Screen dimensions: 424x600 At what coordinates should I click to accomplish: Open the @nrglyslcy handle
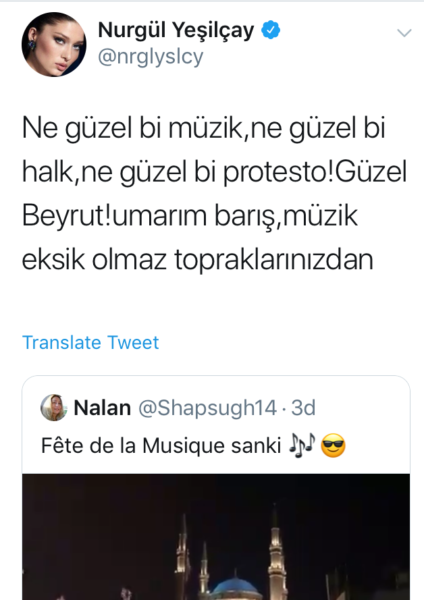pos(150,57)
